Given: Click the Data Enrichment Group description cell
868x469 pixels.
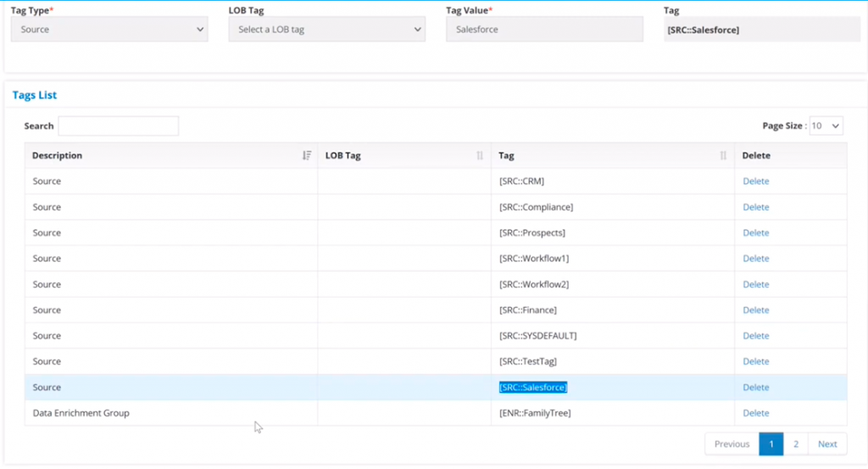Looking at the screenshot, I should pos(81,413).
